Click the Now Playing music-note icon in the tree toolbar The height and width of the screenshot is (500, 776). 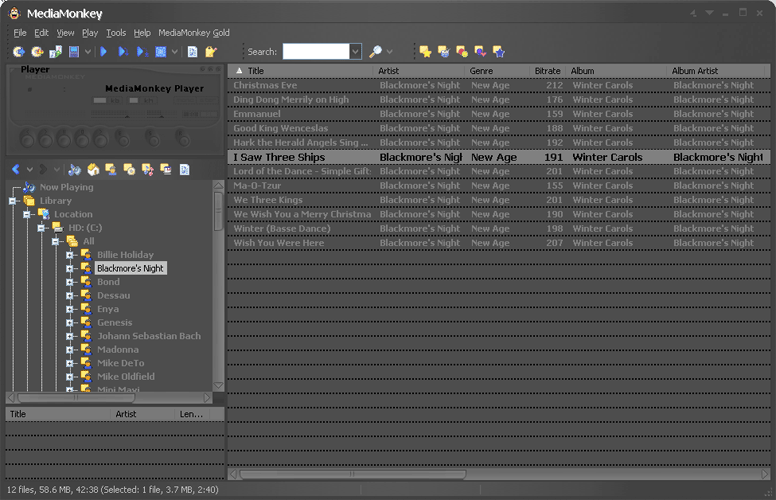coord(75,170)
